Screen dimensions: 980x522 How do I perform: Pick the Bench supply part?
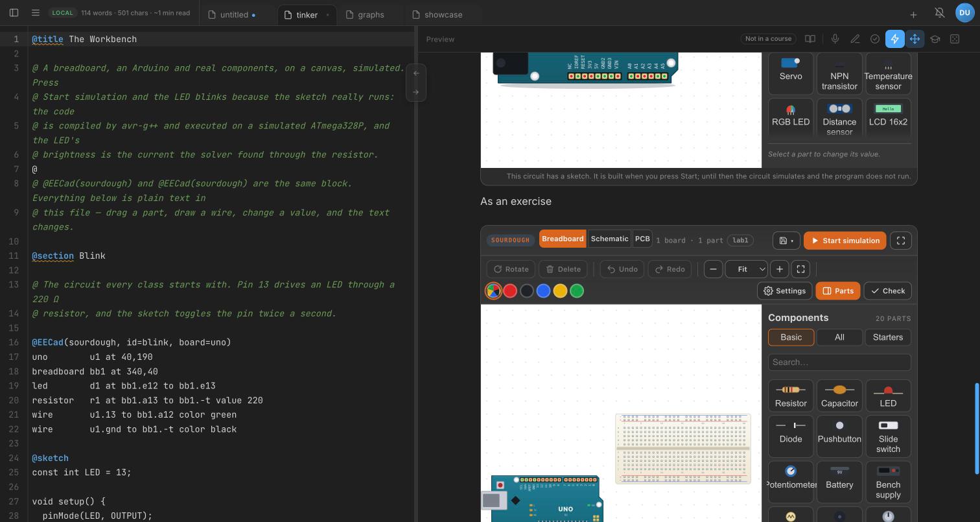coord(888,482)
